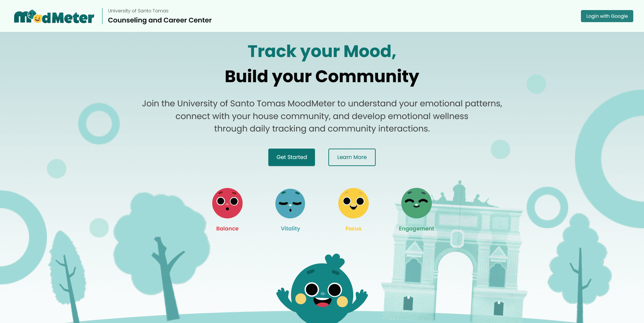The width and height of the screenshot is (644, 323).
Task: Click the 'Track your Mood,' heading
Action: click(x=322, y=51)
